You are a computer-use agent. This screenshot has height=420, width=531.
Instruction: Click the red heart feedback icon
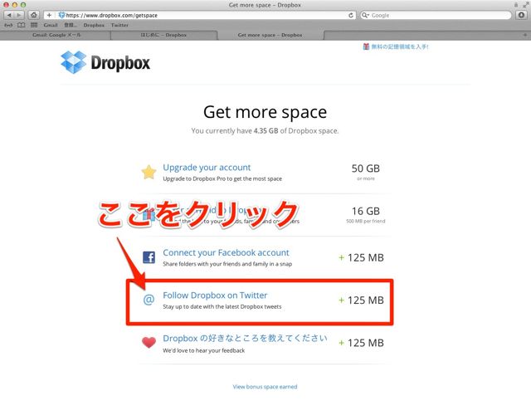[x=149, y=343]
